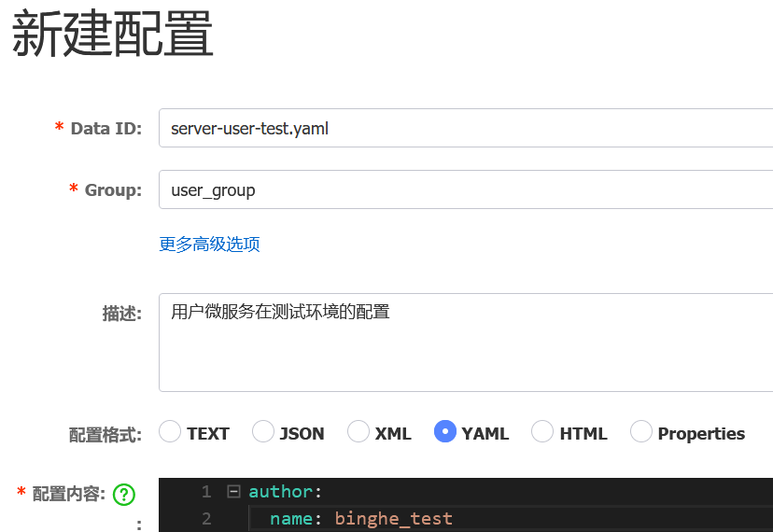
Task: Open 更多高级选项 advanced options link
Action: pos(209,245)
